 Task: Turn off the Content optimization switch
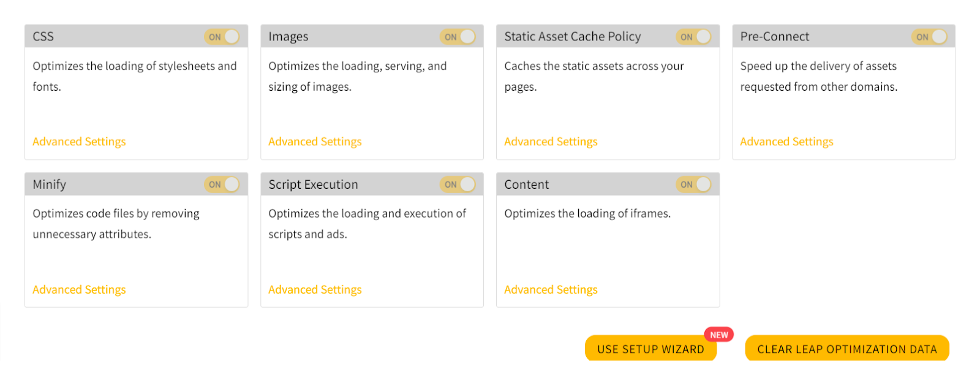[693, 185]
